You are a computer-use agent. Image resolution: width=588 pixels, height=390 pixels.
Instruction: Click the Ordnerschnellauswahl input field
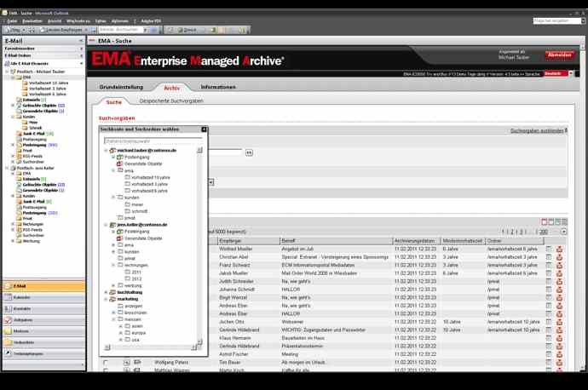point(152,141)
